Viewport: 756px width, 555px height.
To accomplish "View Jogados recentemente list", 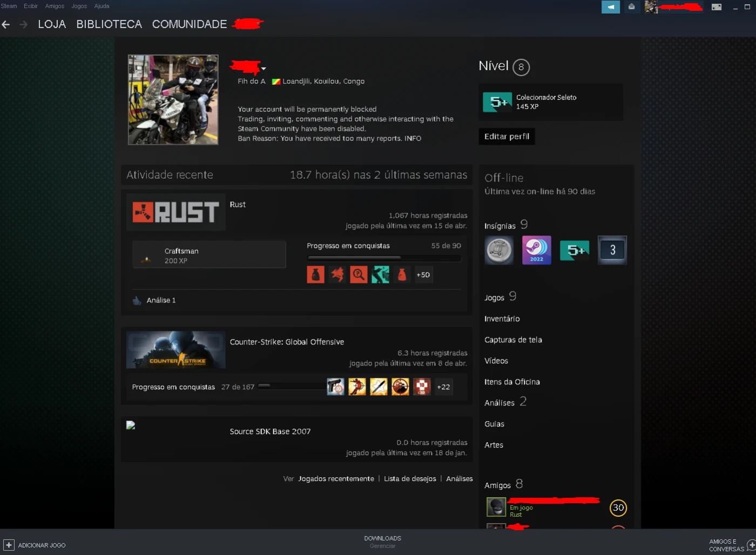I will (336, 479).
